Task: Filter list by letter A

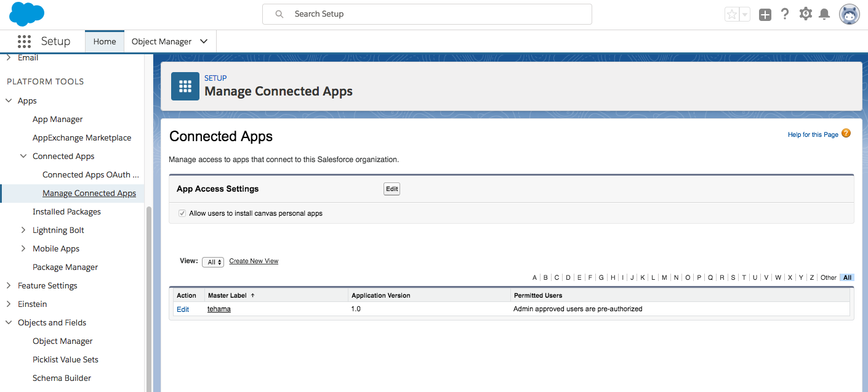Action: click(x=535, y=278)
